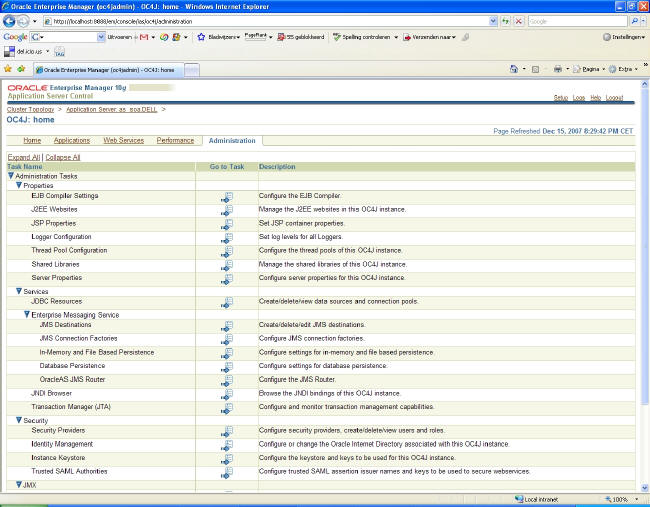This screenshot has height=507, width=650.
Task: Switch to the Performance tab
Action: pyautogui.click(x=175, y=141)
